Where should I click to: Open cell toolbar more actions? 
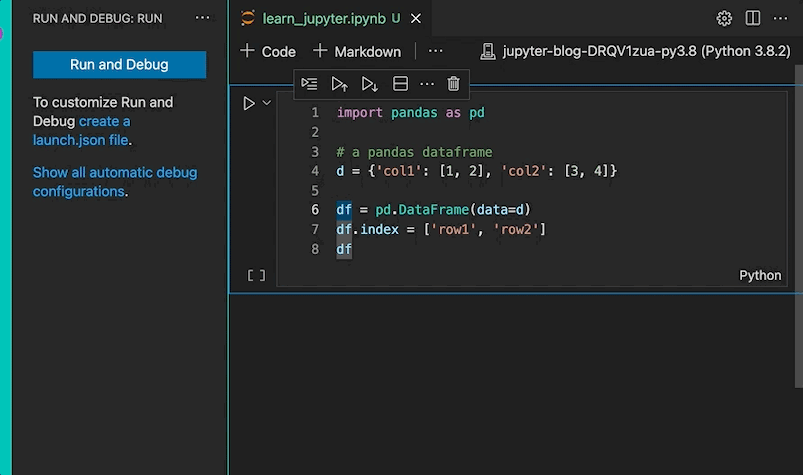click(427, 83)
